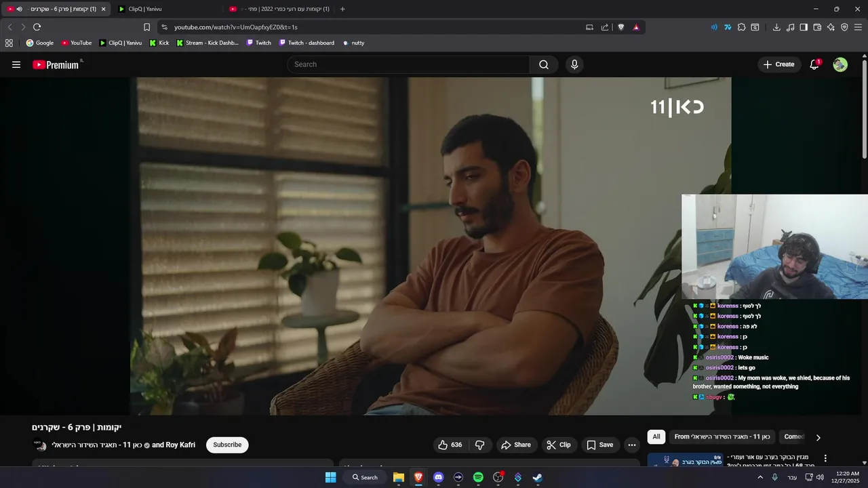Focus the YouTube Search field
Image resolution: width=868 pixels, height=488 pixels.
408,64
